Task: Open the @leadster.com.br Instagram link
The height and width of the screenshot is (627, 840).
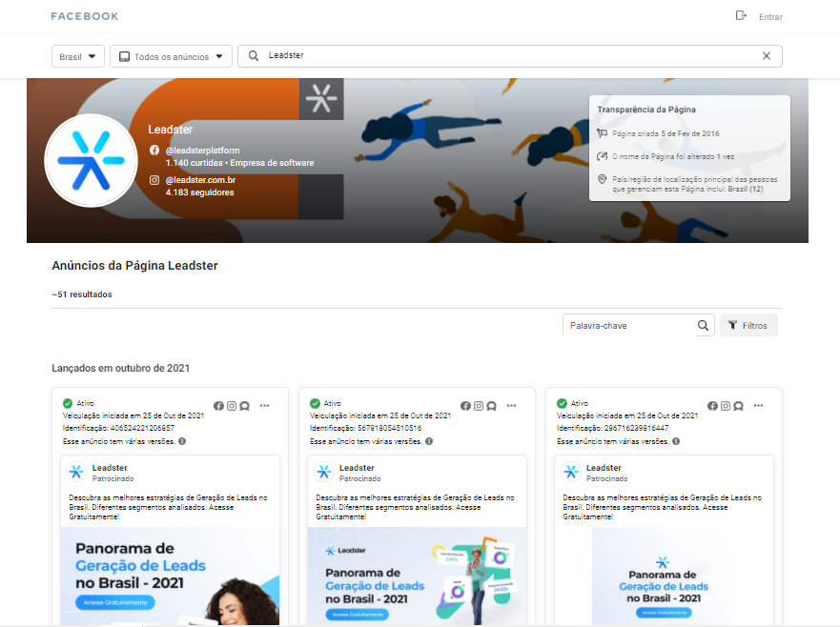Action: pyautogui.click(x=200, y=180)
